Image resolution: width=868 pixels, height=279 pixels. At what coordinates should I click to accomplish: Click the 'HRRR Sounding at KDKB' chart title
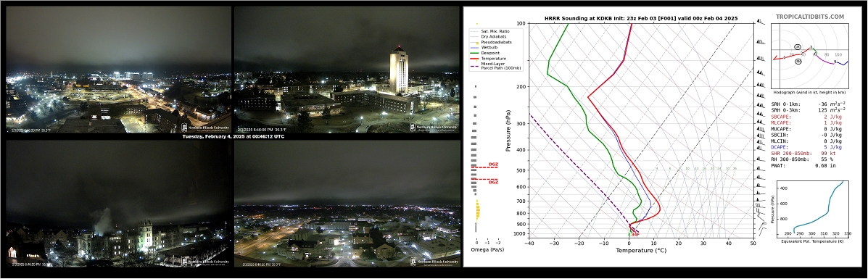[x=641, y=18]
